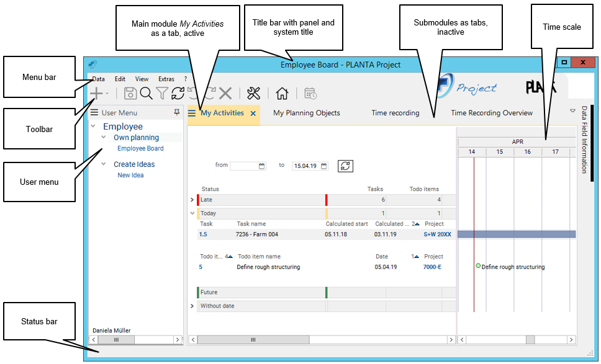601x364 pixels.
Task: Collapse the Create Ideas node
Action: click(104, 164)
